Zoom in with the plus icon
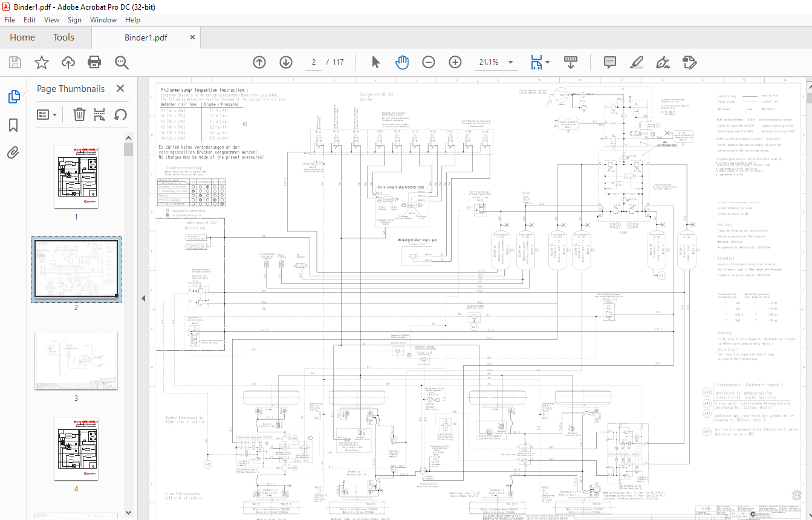812x520 pixels. 455,62
